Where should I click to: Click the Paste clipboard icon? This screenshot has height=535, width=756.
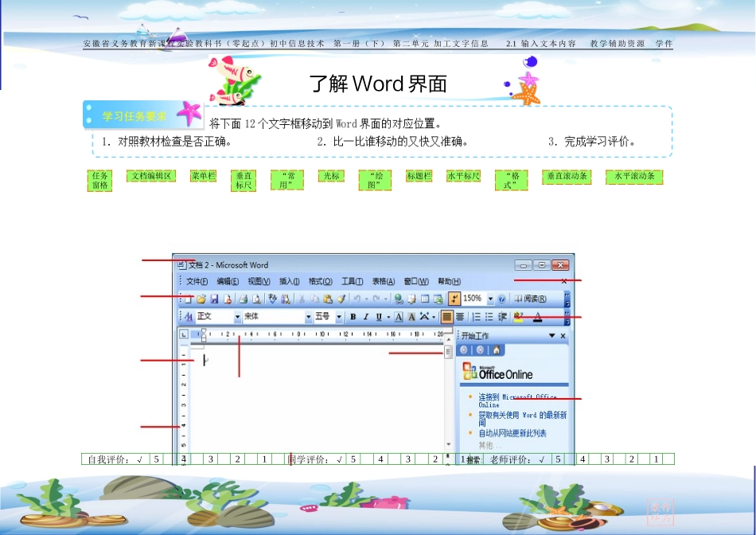[x=328, y=299]
